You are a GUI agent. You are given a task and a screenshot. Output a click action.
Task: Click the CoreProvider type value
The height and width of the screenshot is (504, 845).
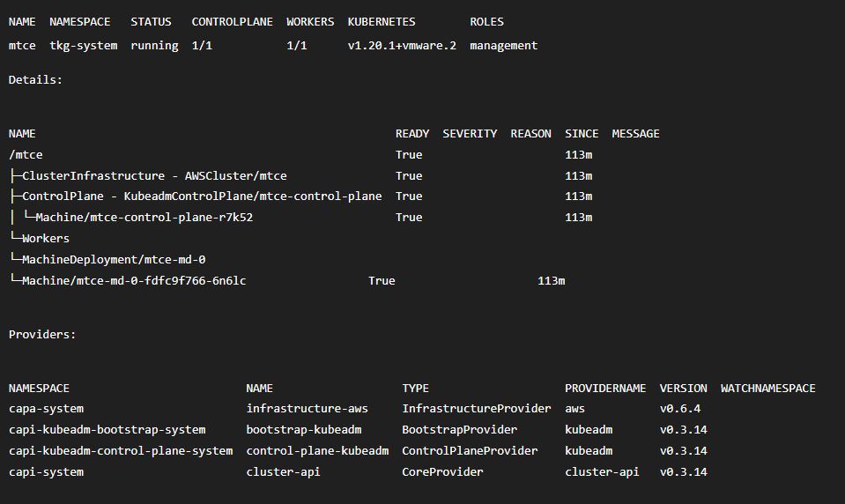coord(442,472)
